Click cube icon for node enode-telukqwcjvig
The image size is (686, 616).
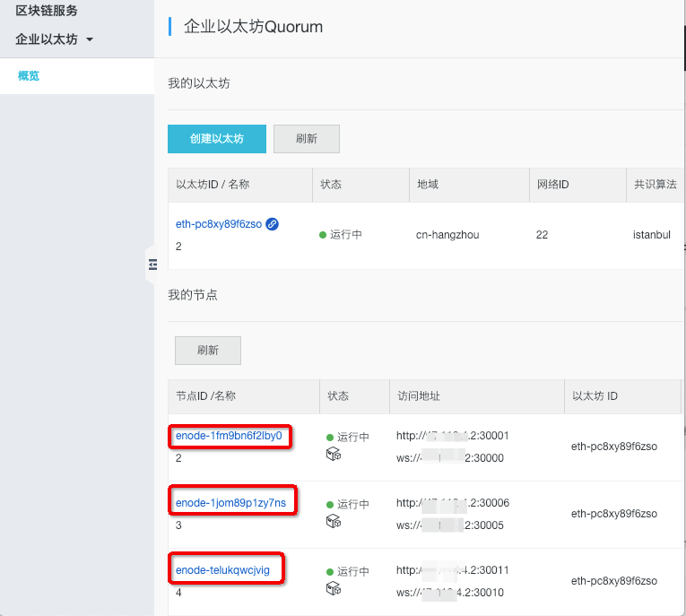pos(334,588)
